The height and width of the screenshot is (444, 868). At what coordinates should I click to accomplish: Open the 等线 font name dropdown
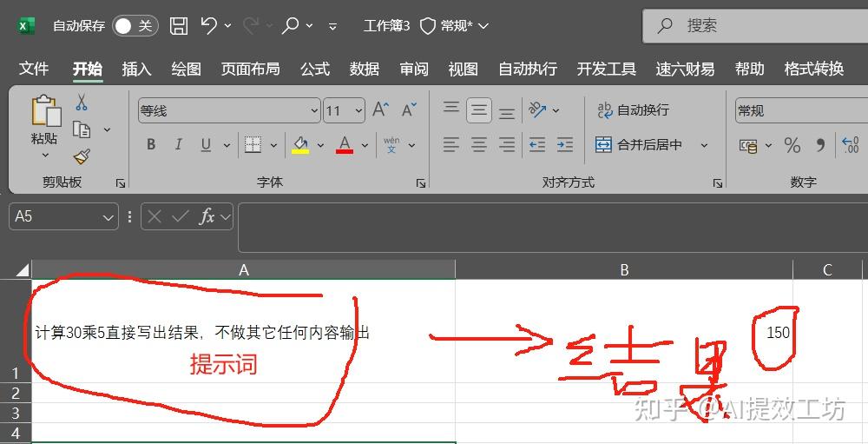[314, 111]
